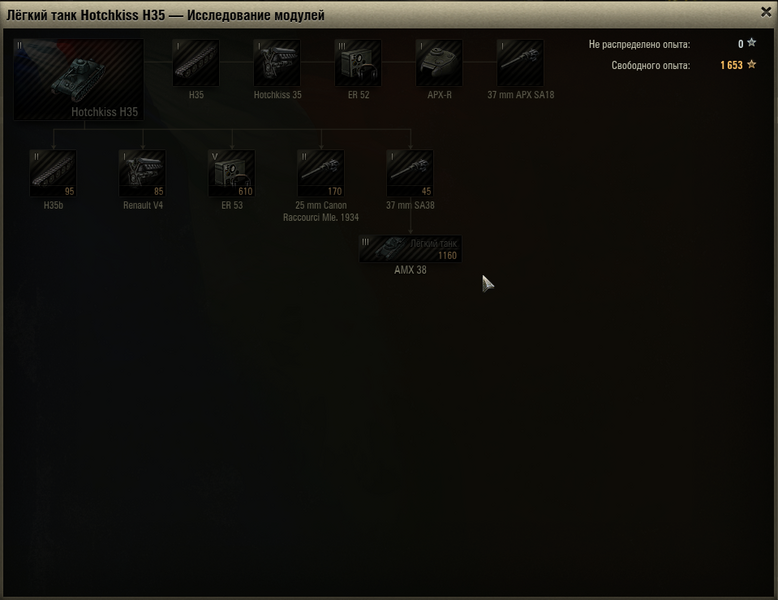Click the 'AMX 38' tank name label
778x600 pixels.
point(410,270)
